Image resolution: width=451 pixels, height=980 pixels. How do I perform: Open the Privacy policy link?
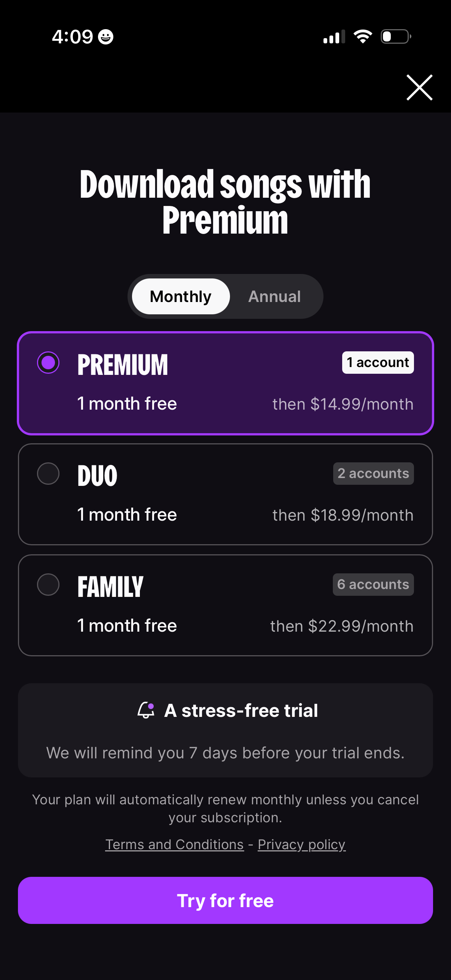[301, 845]
